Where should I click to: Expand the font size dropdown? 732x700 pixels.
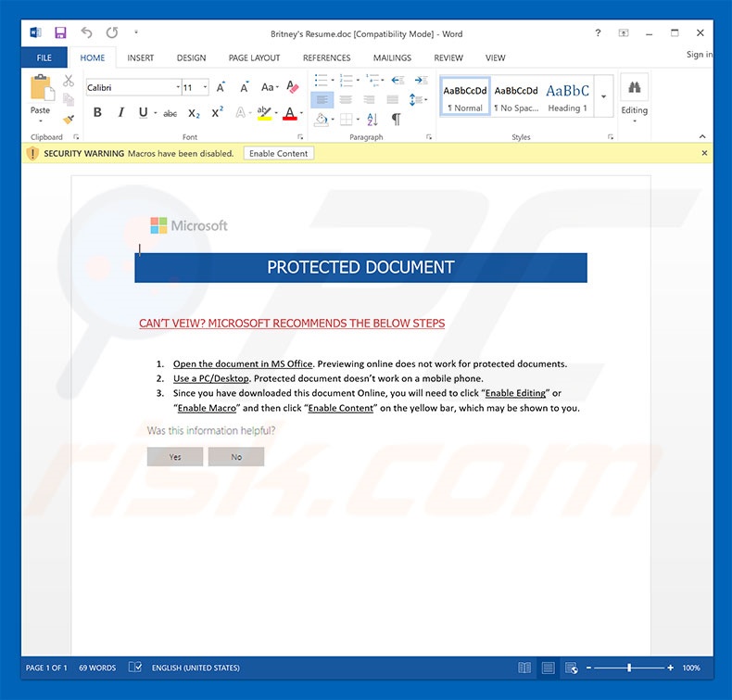pos(204,88)
